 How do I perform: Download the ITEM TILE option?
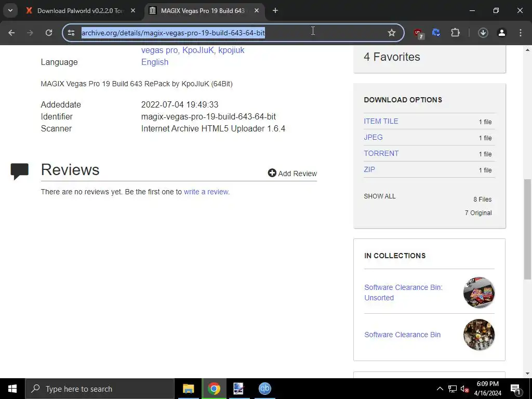pos(381,121)
